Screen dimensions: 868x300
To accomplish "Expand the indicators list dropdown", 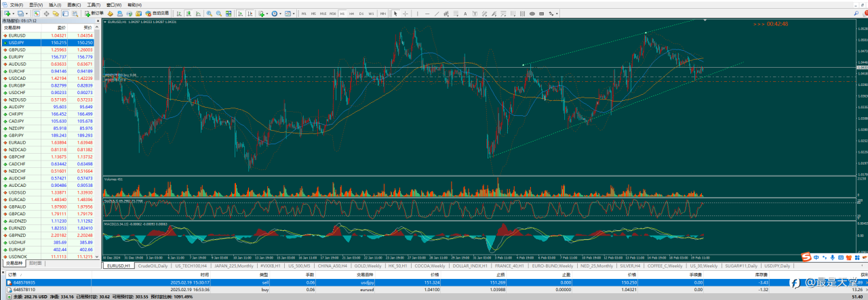I will click(267, 14).
